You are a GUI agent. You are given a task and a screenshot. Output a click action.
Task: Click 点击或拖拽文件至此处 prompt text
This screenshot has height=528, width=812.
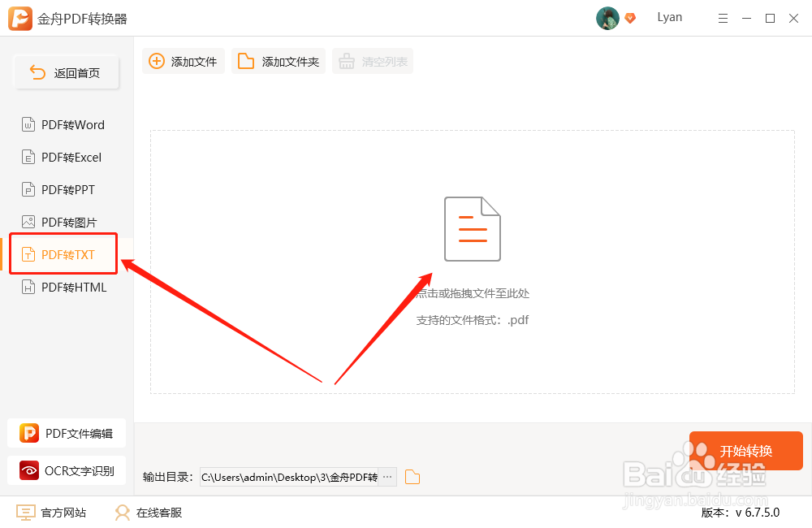point(473,293)
